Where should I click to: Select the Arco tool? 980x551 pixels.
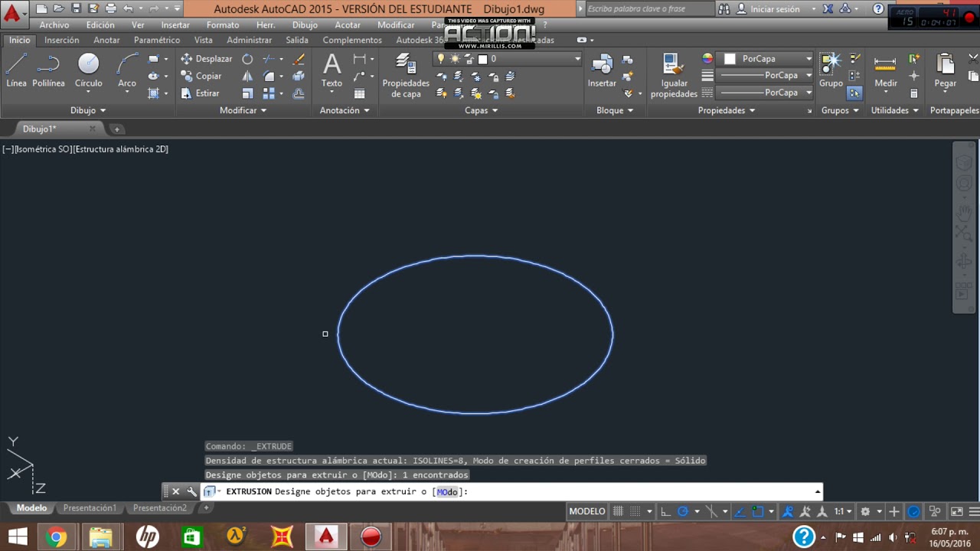click(x=126, y=71)
